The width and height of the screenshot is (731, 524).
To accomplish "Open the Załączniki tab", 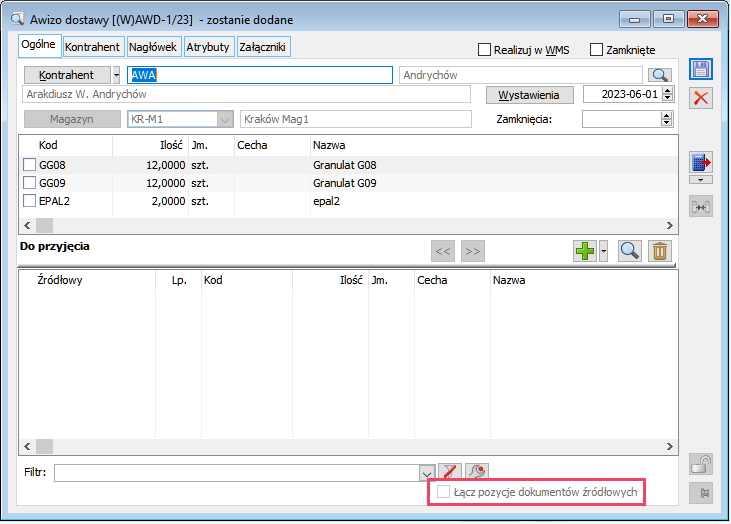I will pyautogui.click(x=263, y=47).
